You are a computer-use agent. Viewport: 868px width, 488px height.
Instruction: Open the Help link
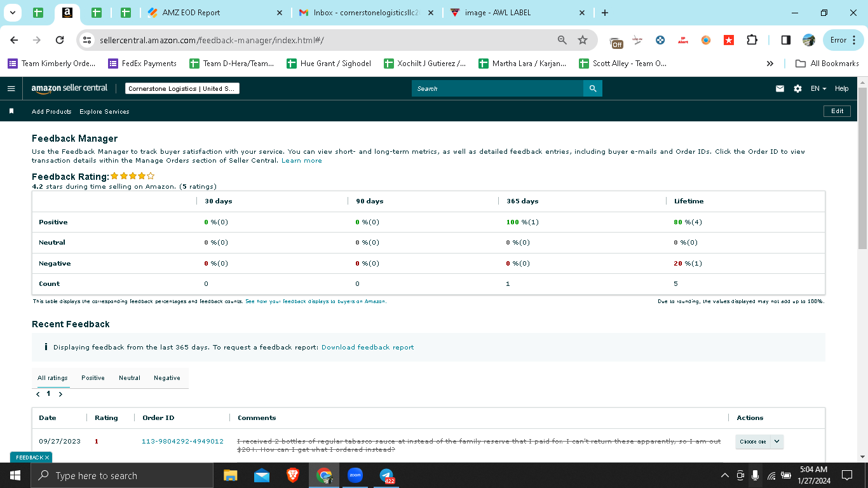click(x=841, y=89)
